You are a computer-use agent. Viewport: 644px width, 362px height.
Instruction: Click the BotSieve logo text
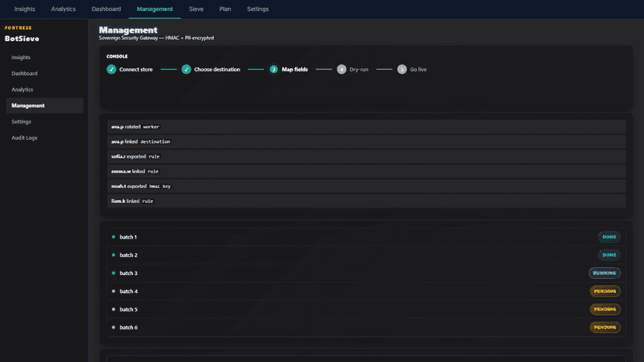[22, 39]
